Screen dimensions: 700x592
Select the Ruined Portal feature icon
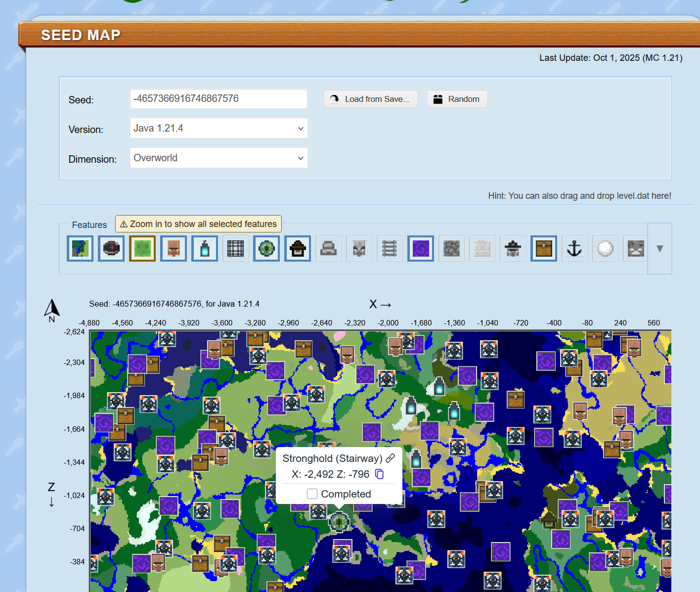pyautogui.click(x=421, y=248)
